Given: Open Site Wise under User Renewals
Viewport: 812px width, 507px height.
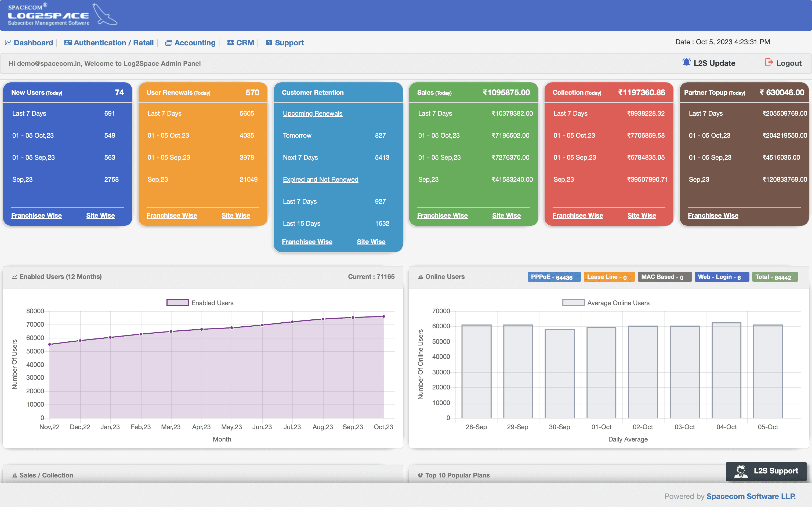Looking at the screenshot, I should tap(236, 215).
